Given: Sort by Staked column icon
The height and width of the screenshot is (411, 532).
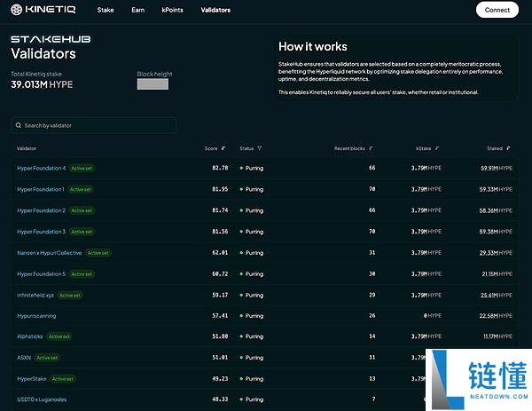Looking at the screenshot, I should tap(508, 148).
